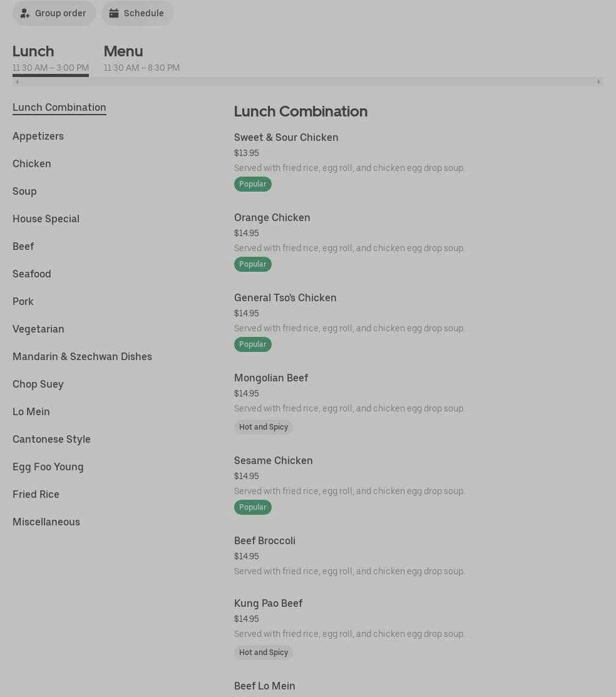Click the Popular badge under Sesame Chicken

click(x=253, y=507)
